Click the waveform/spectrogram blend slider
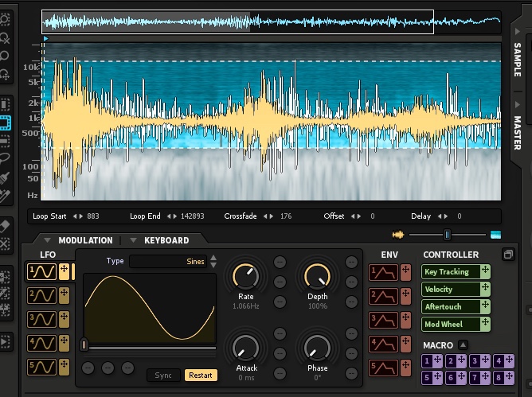 447,234
